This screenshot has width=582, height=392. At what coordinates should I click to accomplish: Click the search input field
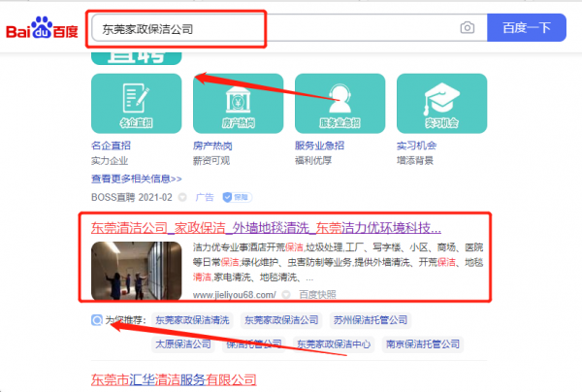click(x=272, y=28)
